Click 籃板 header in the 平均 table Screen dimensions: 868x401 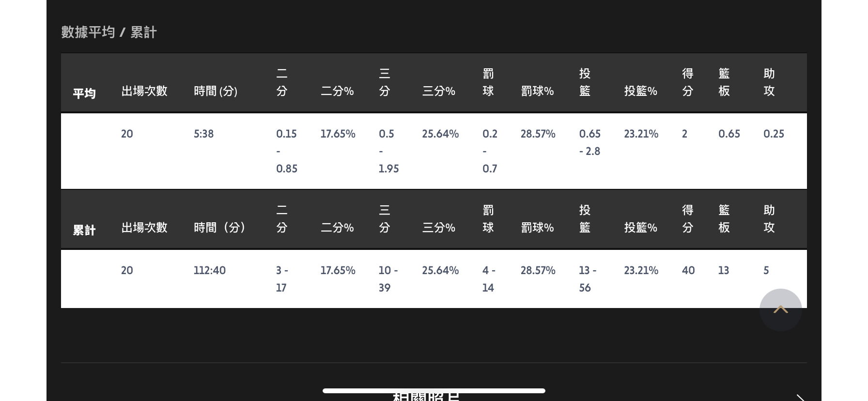724,82
